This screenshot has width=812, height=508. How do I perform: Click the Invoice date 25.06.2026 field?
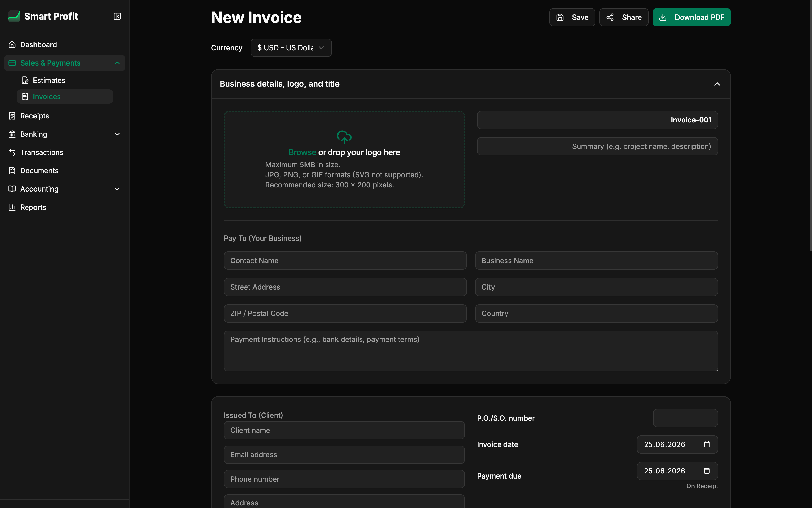point(677,444)
